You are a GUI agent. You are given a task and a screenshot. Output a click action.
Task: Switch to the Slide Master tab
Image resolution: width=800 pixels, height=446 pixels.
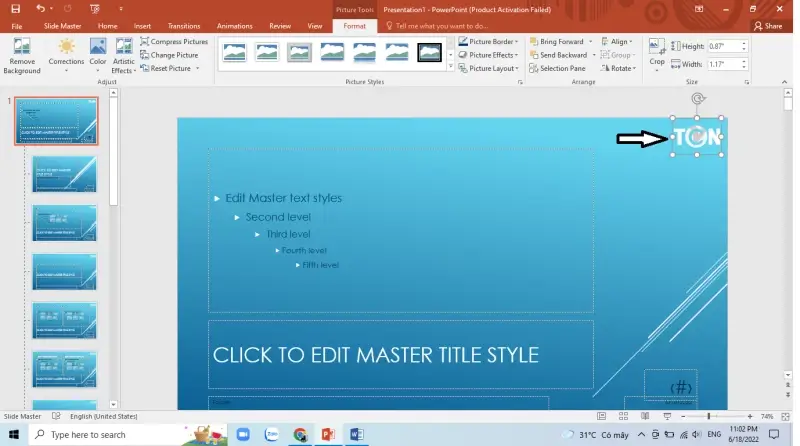click(62, 25)
